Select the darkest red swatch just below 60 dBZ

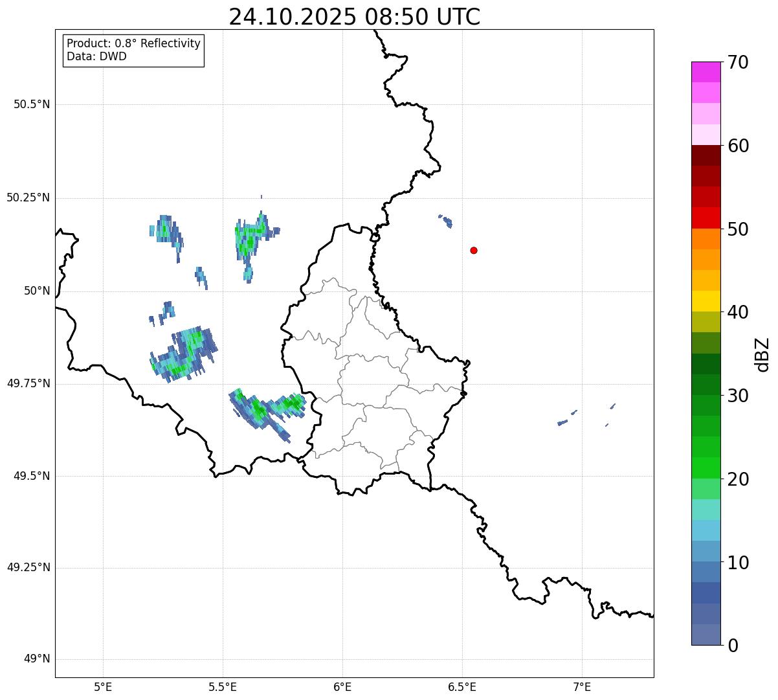(706, 155)
